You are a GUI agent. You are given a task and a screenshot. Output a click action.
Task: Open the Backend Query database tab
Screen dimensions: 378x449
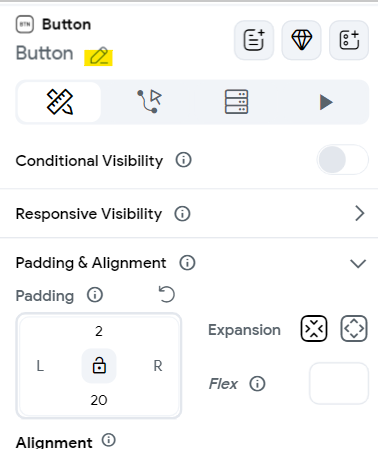(x=236, y=102)
